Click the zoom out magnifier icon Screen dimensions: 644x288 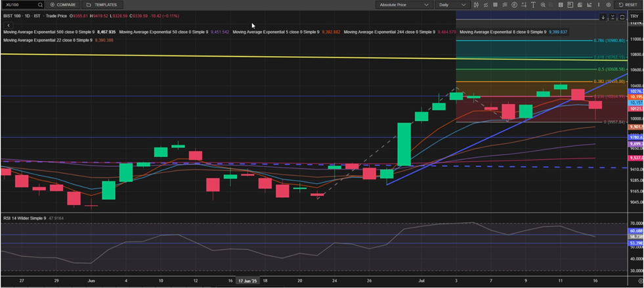(552, 5)
